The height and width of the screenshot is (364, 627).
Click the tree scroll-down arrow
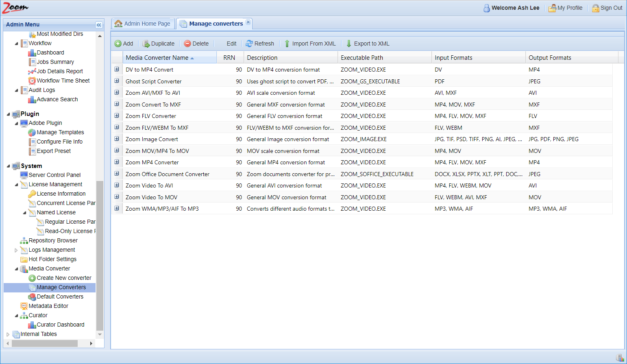[x=100, y=334]
